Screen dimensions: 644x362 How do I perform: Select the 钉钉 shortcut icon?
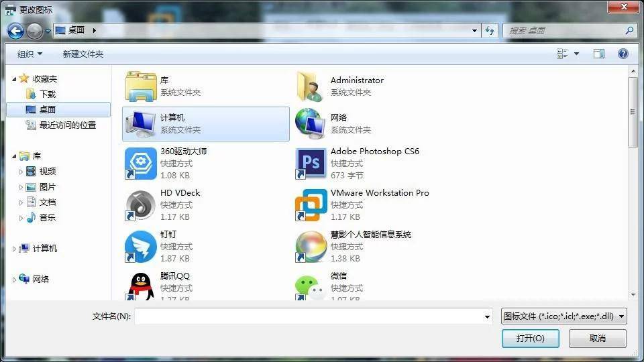point(140,247)
